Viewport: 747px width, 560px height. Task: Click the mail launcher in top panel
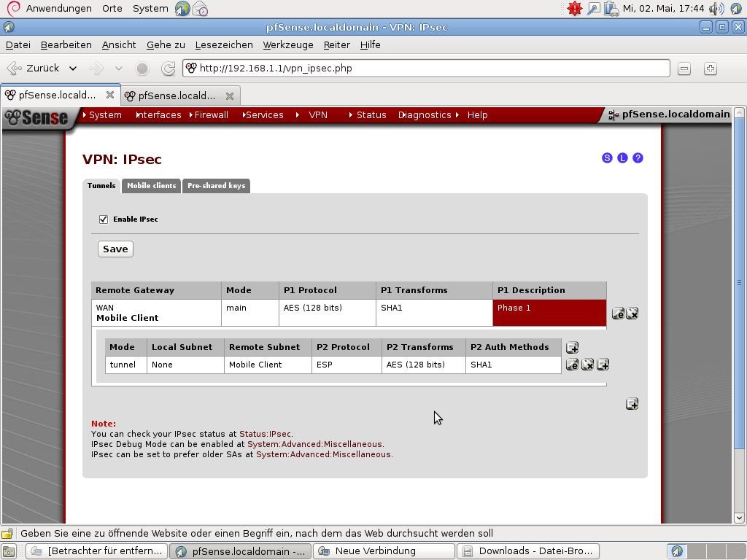200,9
